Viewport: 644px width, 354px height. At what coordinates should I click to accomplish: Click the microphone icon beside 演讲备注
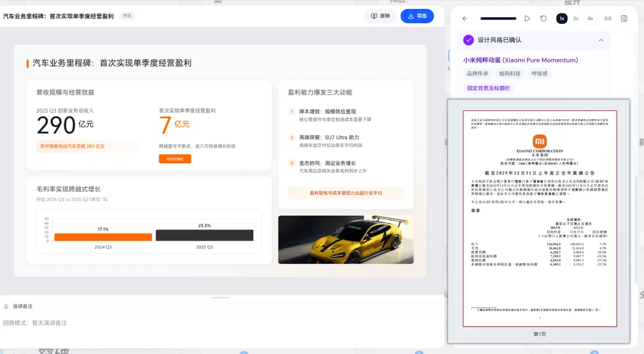tap(6, 306)
